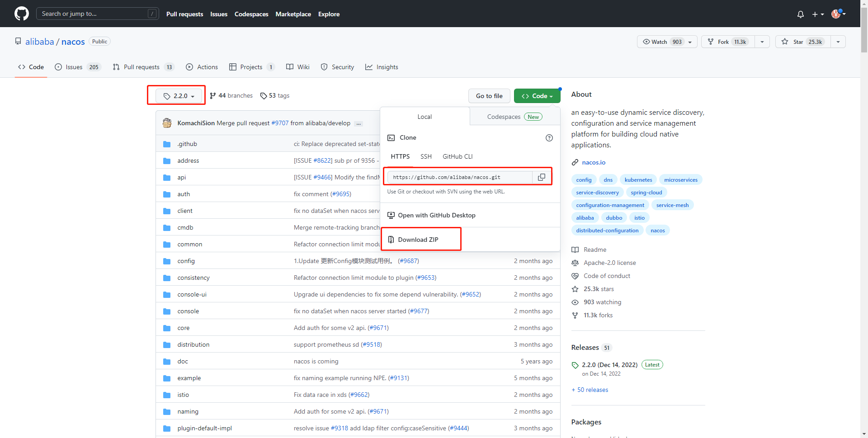Click the Go to file button
This screenshot has height=438, width=868.
(x=489, y=96)
